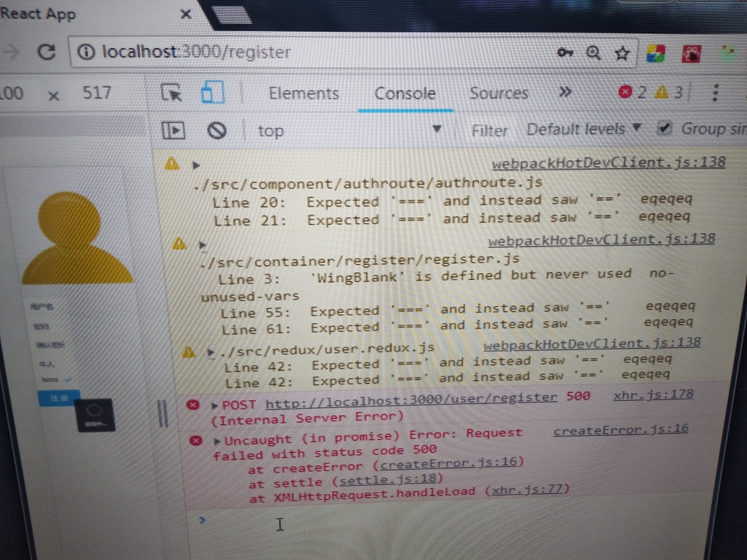Viewport: 747px width, 560px height.
Task: Toggle the device toolbar icon
Action: [213, 91]
